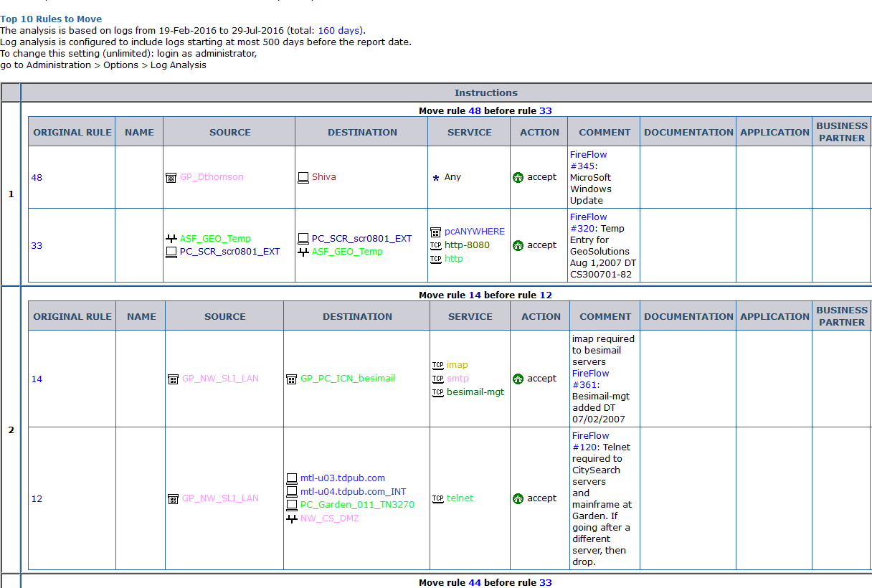Click the green accept icon in rule 48 row
This screenshot has height=588, width=872.
click(x=518, y=177)
